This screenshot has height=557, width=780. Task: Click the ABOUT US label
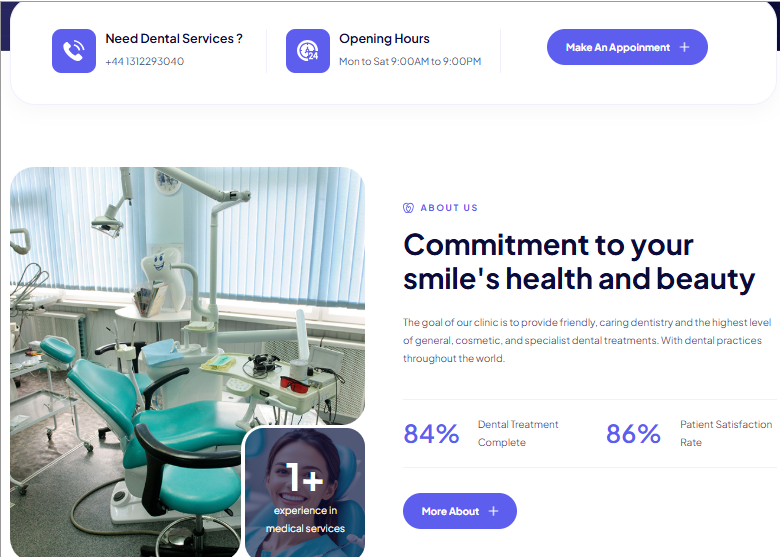(x=449, y=208)
